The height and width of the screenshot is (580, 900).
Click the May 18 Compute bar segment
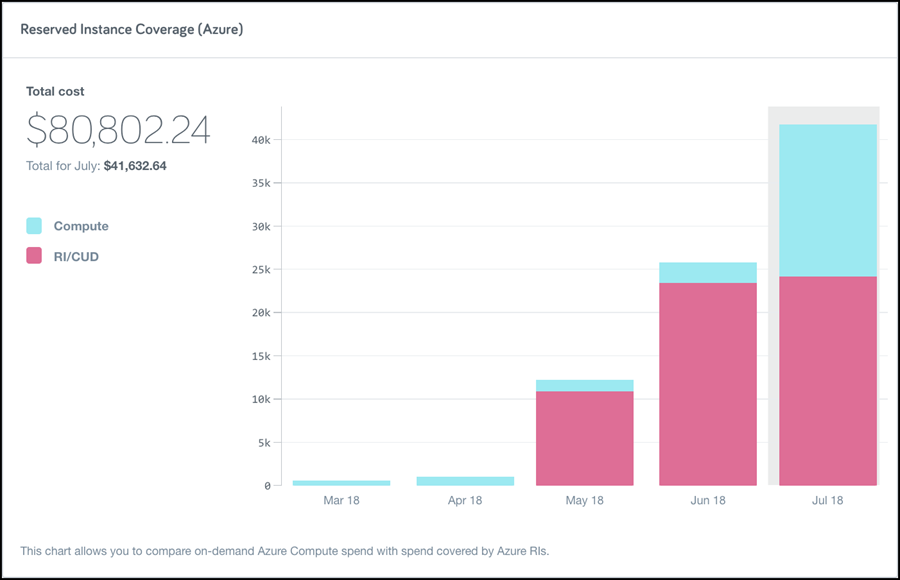585,386
